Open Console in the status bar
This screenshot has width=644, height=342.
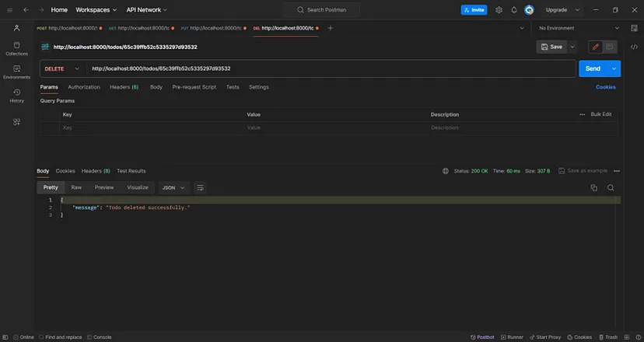click(x=100, y=337)
